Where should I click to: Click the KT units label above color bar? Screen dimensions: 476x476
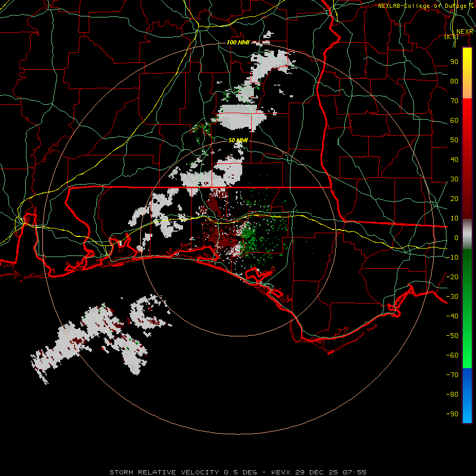click(452, 36)
